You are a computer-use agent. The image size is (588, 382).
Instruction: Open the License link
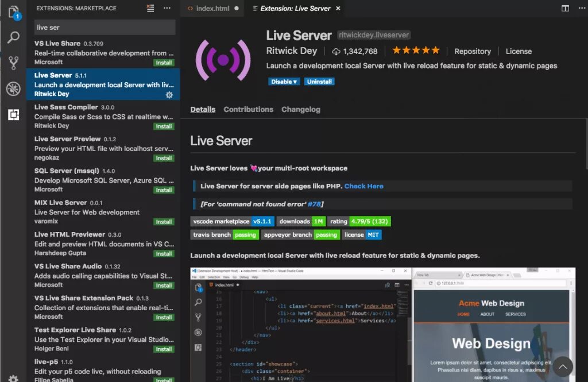pos(519,51)
